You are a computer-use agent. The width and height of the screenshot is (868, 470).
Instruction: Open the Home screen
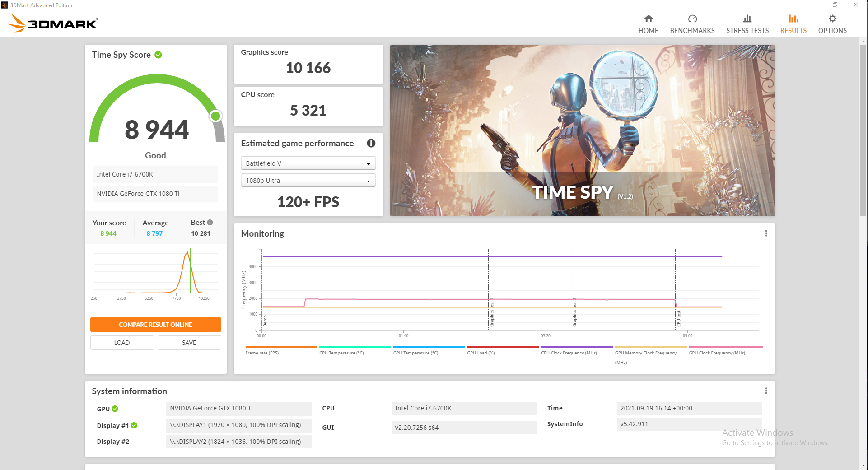pyautogui.click(x=648, y=23)
